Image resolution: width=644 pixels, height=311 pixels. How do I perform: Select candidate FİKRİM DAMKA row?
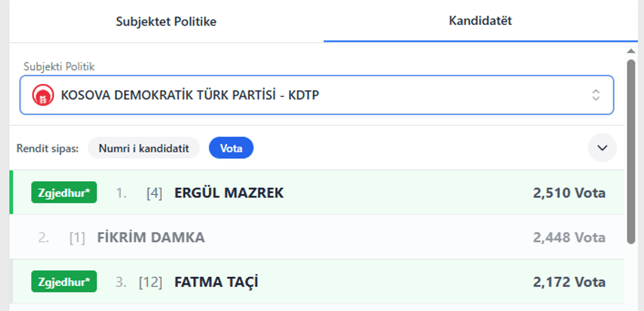tap(150, 238)
